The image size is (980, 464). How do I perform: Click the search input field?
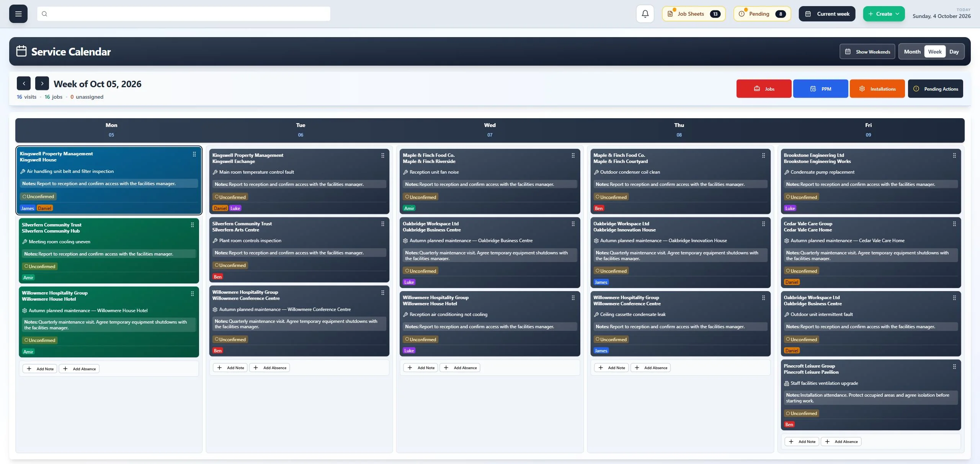(x=184, y=14)
